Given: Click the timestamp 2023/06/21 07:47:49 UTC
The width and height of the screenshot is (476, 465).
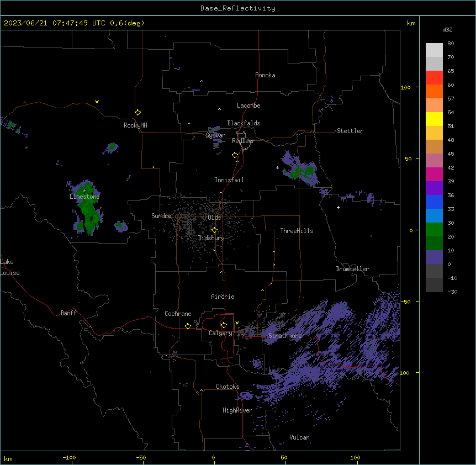Looking at the screenshot, I should [x=54, y=23].
